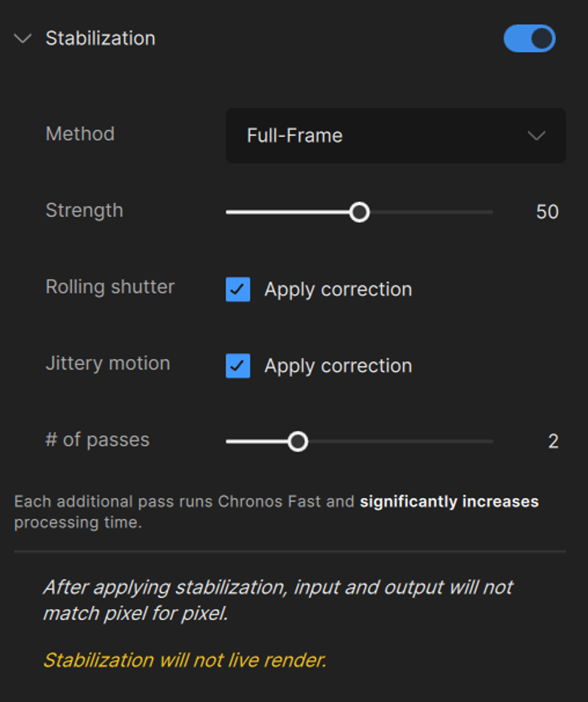Click the yellow 'will not live render' warning

click(185, 660)
